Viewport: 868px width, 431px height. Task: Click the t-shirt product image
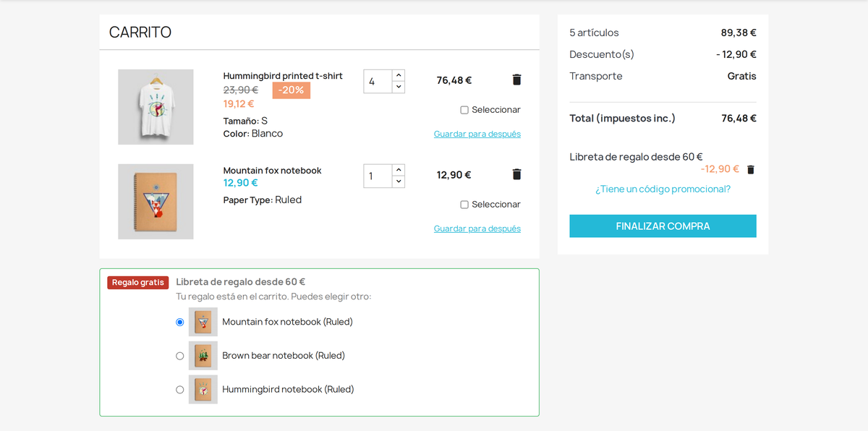click(x=156, y=107)
